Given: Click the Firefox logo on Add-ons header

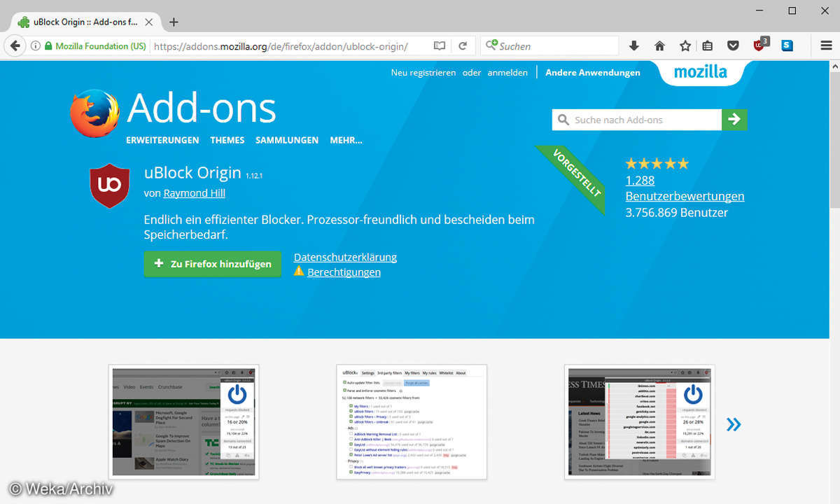Looking at the screenshot, I should coord(94,113).
